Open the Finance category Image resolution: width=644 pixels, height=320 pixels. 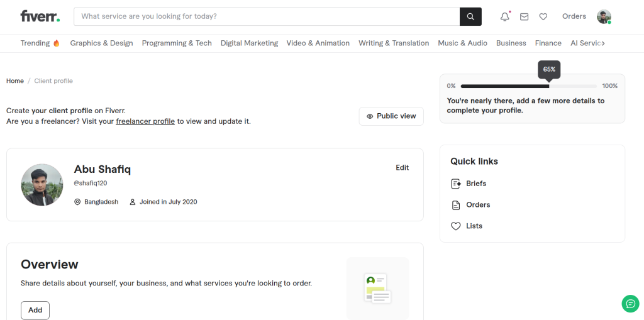pos(548,43)
